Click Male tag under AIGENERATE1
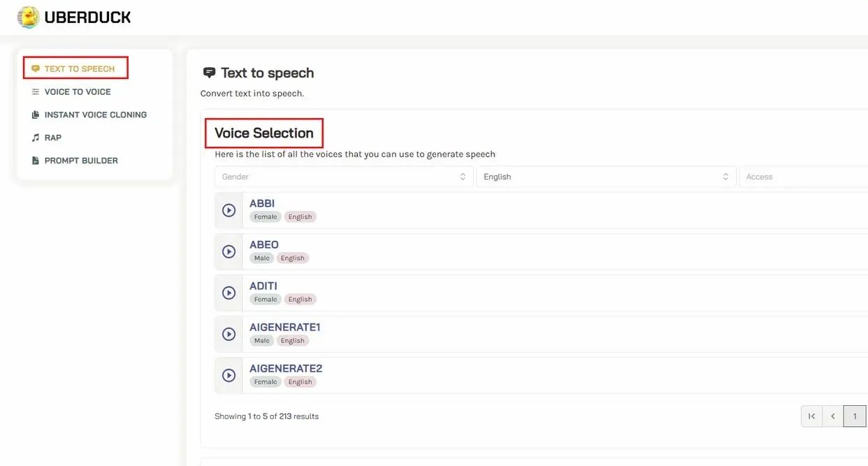Viewport: 868px width, 466px height. pos(262,340)
